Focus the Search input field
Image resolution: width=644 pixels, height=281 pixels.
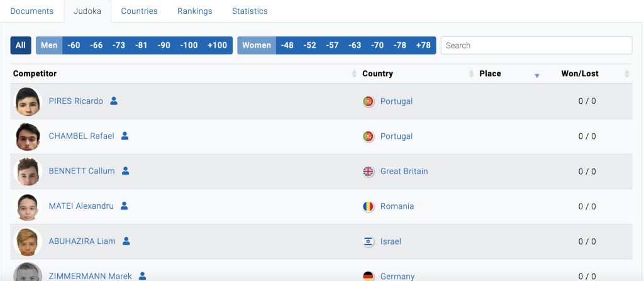[x=536, y=45]
